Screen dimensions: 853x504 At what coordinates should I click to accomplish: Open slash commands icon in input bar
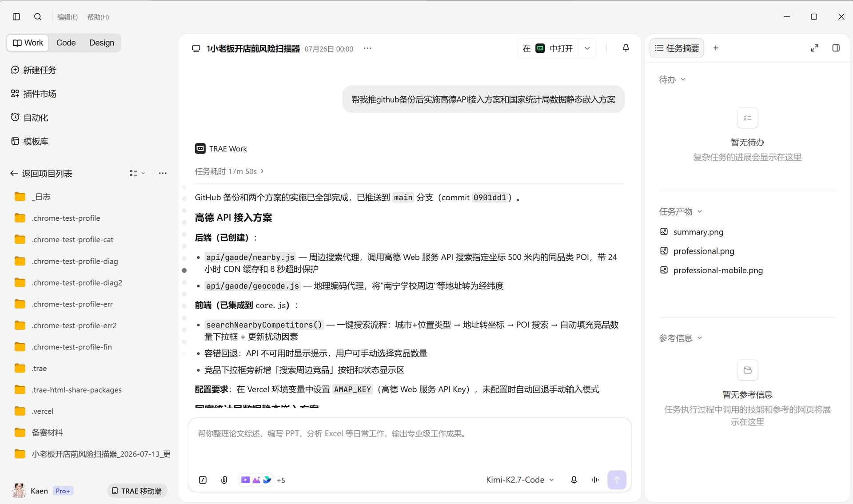203,480
